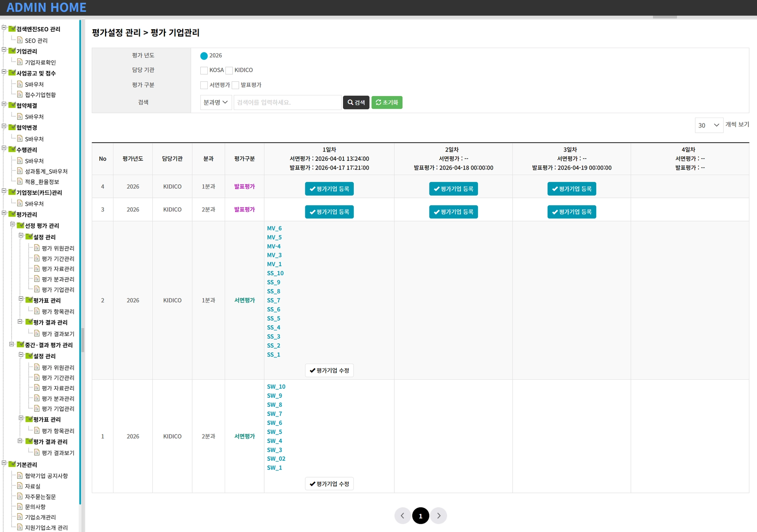
Task: Click next page arrow in pagination
Action: [x=438, y=516]
